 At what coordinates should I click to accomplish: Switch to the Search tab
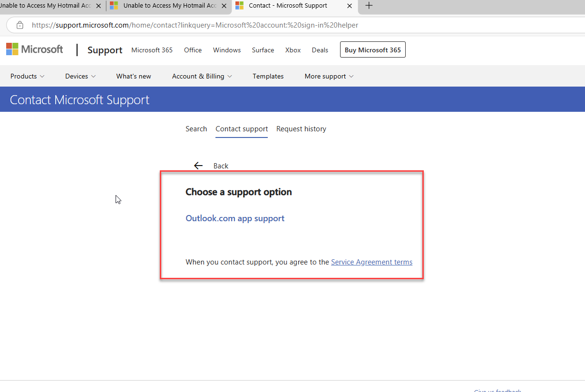coord(196,129)
